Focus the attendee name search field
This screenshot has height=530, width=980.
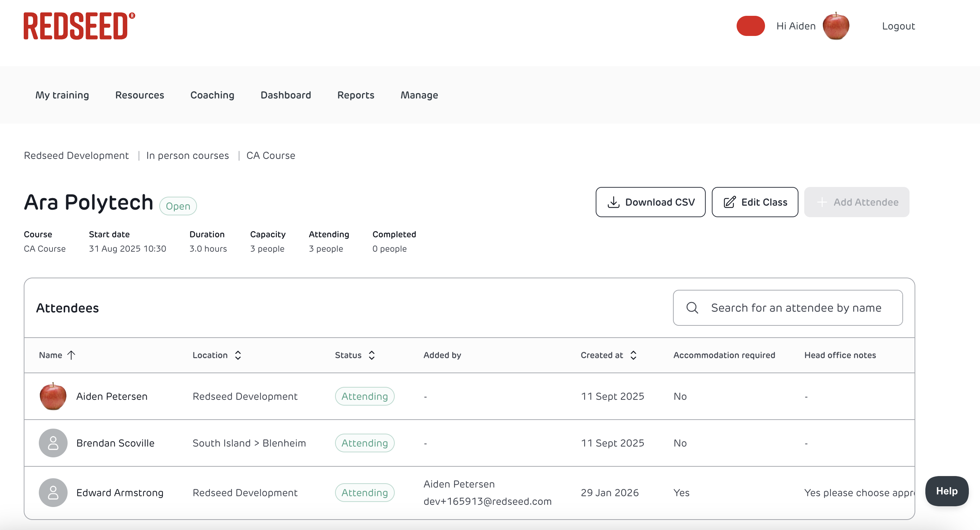coord(796,308)
